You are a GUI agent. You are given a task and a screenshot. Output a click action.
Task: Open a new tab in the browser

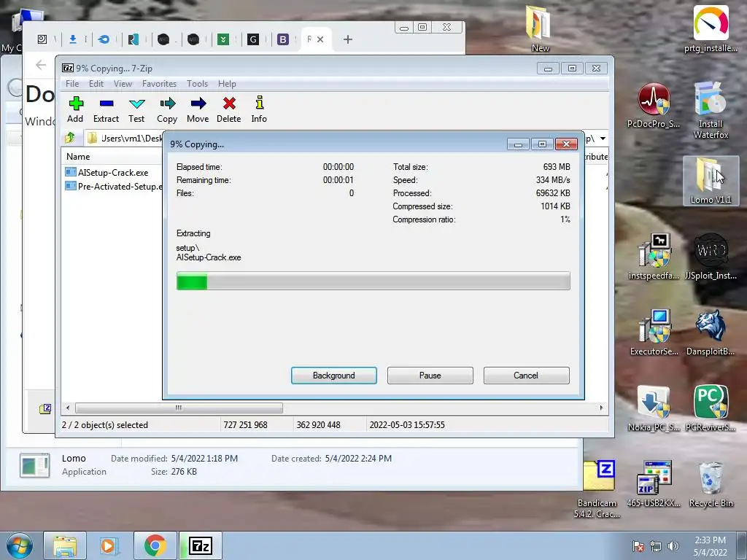coord(348,39)
